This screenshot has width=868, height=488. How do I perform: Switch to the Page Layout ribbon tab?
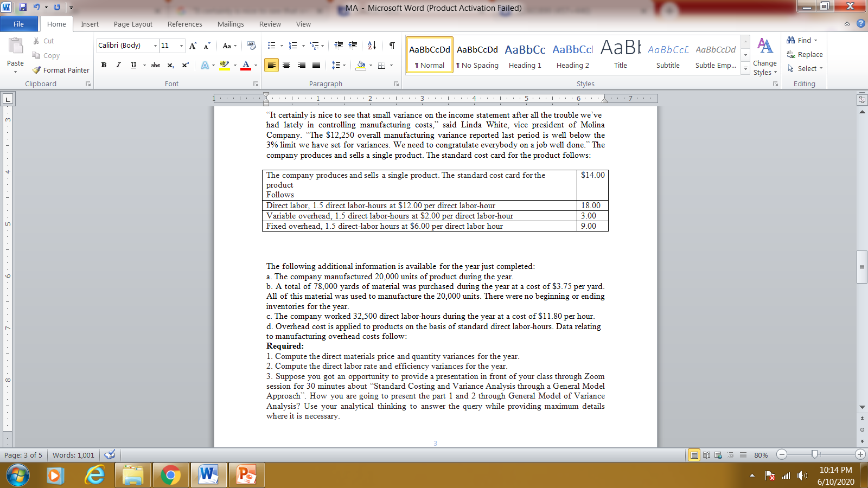(132, 24)
